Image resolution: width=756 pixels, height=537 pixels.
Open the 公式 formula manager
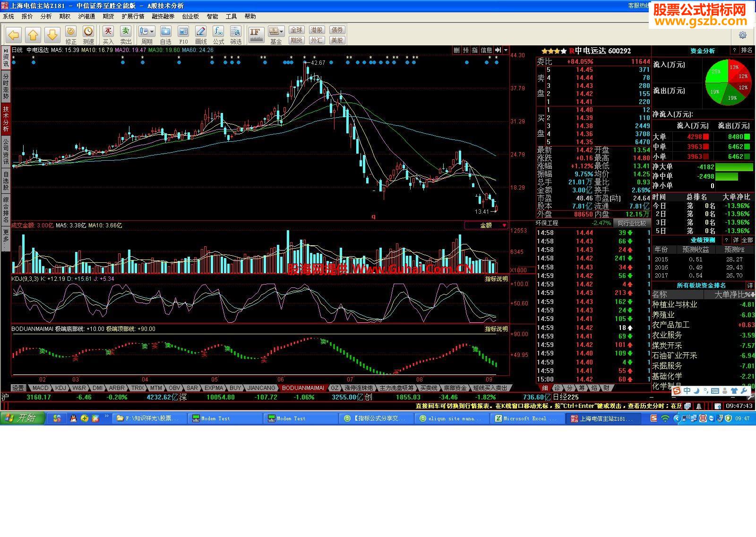tap(218, 35)
